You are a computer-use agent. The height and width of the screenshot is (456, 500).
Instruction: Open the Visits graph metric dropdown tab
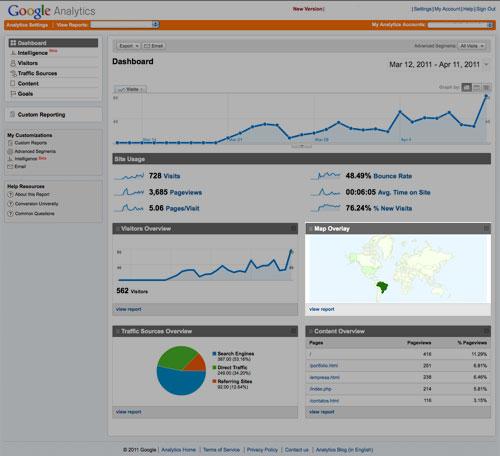(131, 89)
